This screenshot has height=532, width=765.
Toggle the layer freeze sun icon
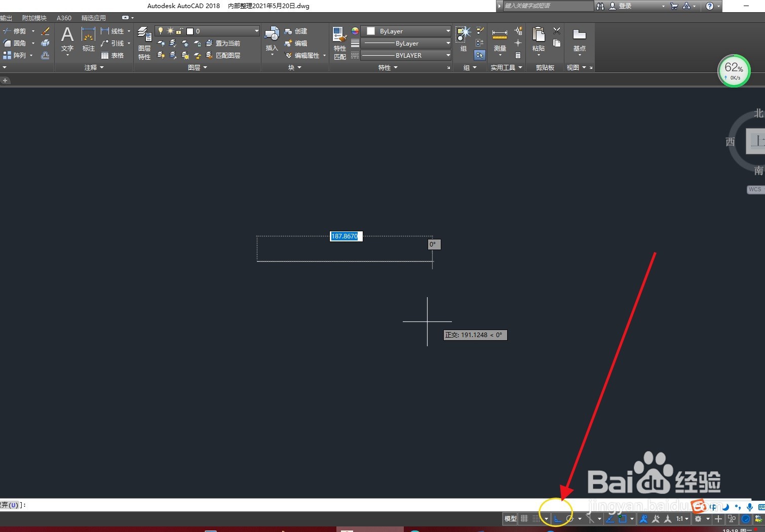[x=170, y=31]
